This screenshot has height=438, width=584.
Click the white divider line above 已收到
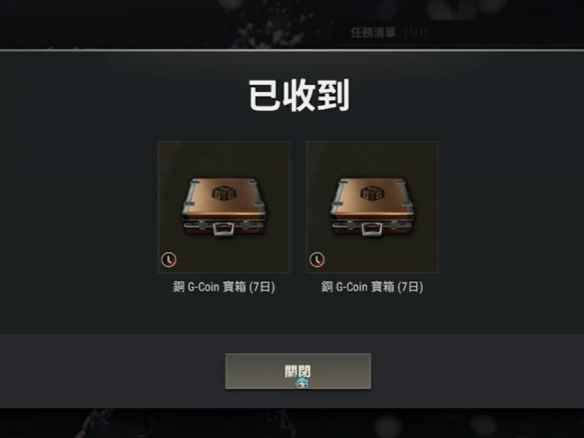click(292, 50)
